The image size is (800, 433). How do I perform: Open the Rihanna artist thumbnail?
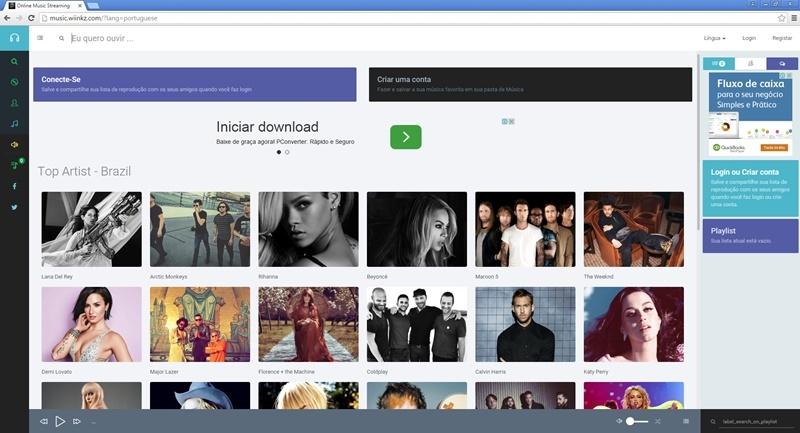pos(308,229)
